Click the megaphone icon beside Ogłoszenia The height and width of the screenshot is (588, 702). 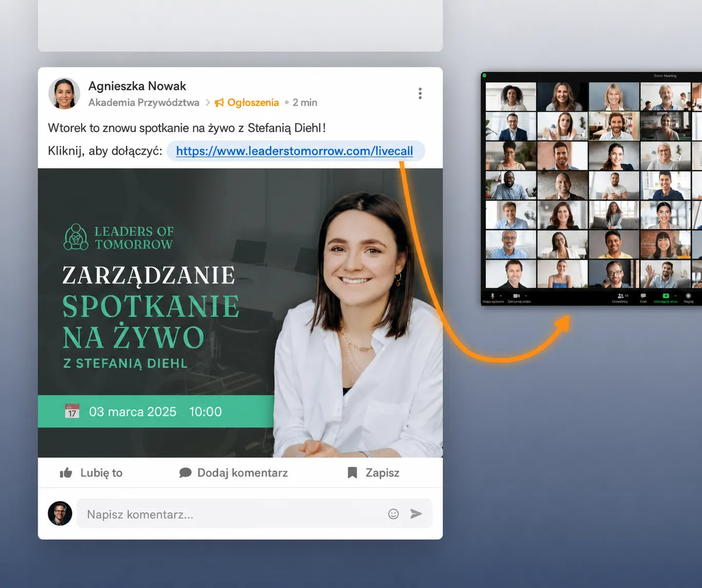(x=219, y=102)
